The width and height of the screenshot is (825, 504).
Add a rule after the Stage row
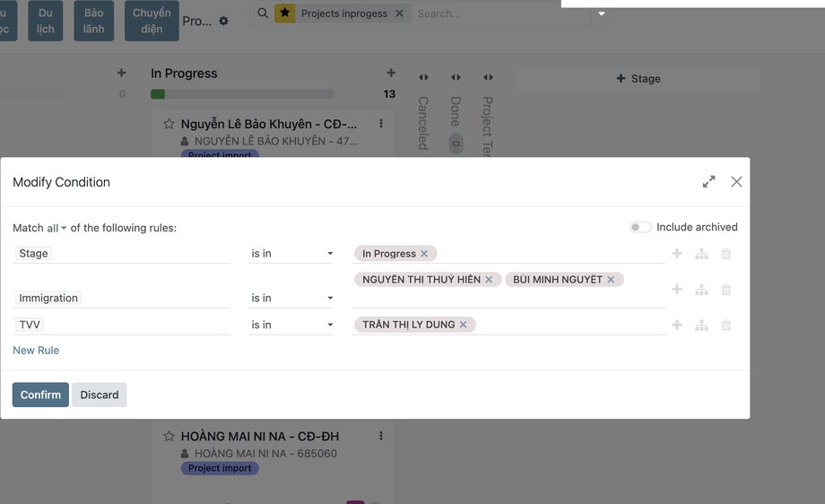click(677, 254)
